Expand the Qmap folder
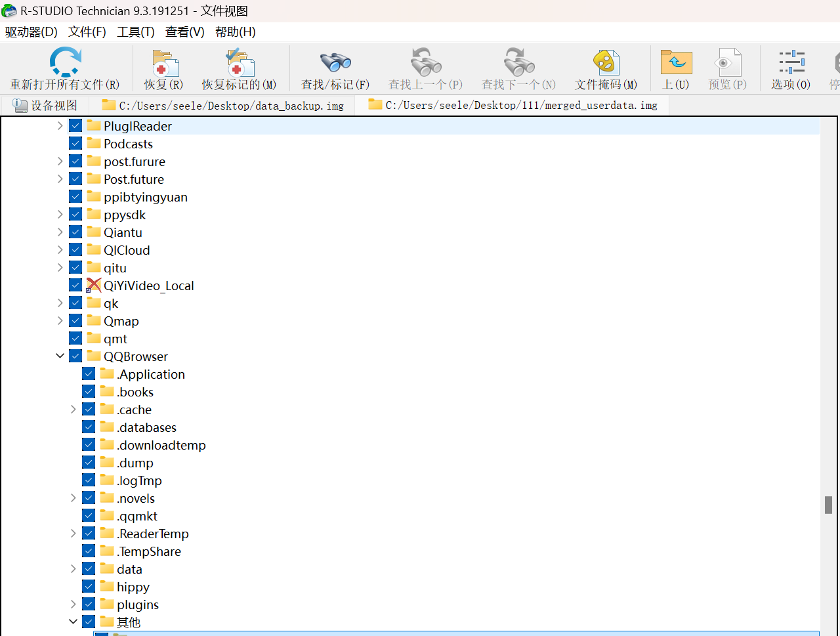This screenshot has width=840, height=636. click(60, 321)
